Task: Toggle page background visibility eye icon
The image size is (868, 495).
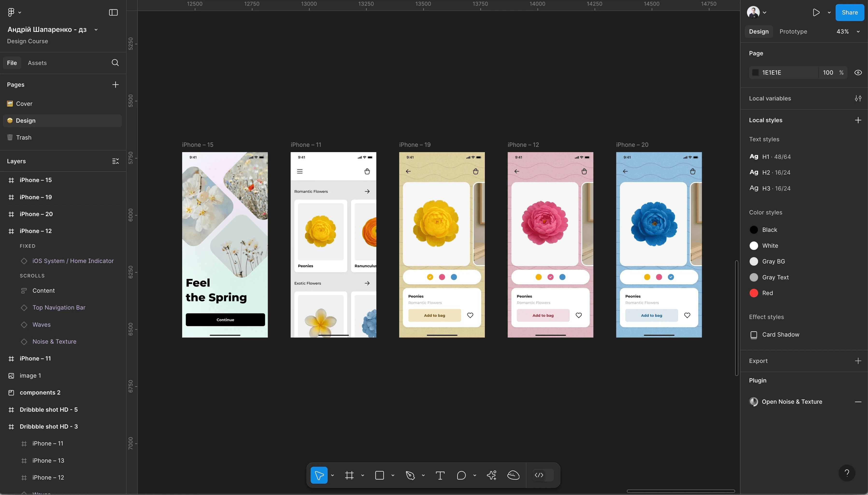Action: [858, 73]
